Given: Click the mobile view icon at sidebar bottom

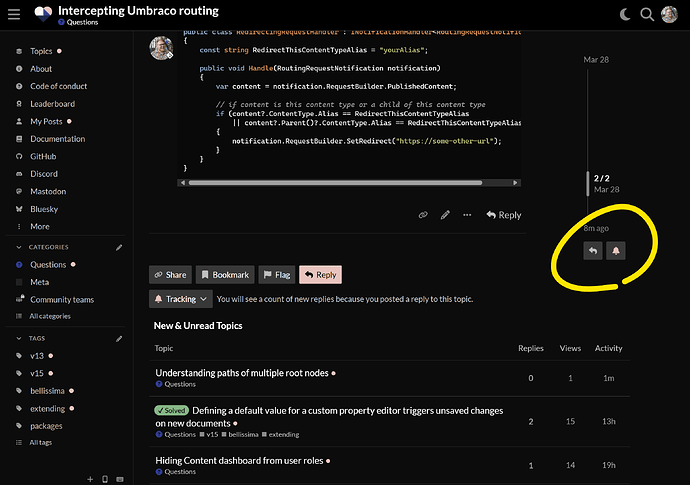Looking at the screenshot, I should (105, 479).
